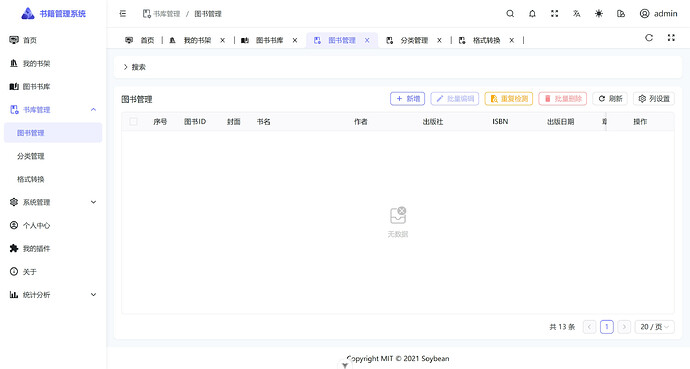Reload the page with tab-bar refresh icon

(x=649, y=38)
